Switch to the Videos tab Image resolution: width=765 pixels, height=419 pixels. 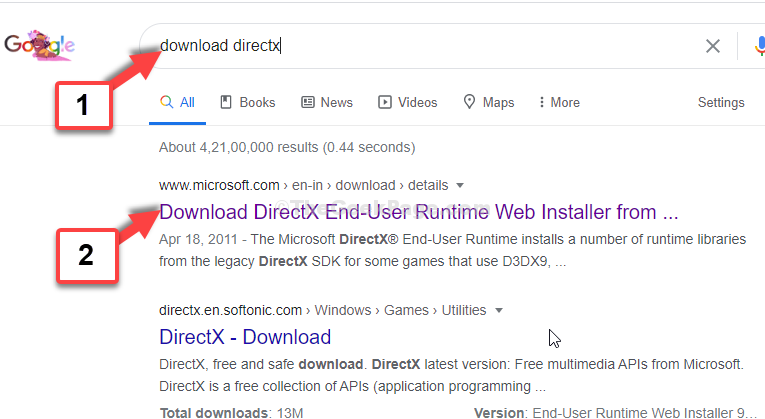(x=408, y=102)
